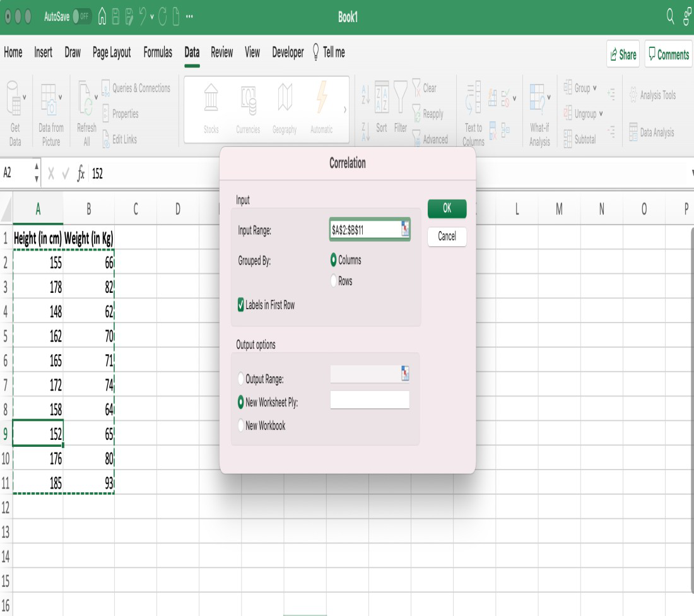Click the formula bar showing 152

tap(389, 173)
